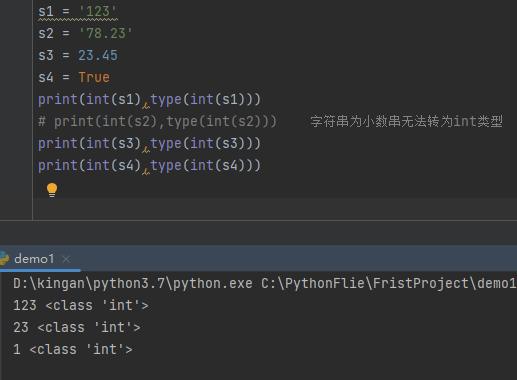517x380 pixels.
Task: Click the empty highlighted line below the code
Action: (275, 209)
